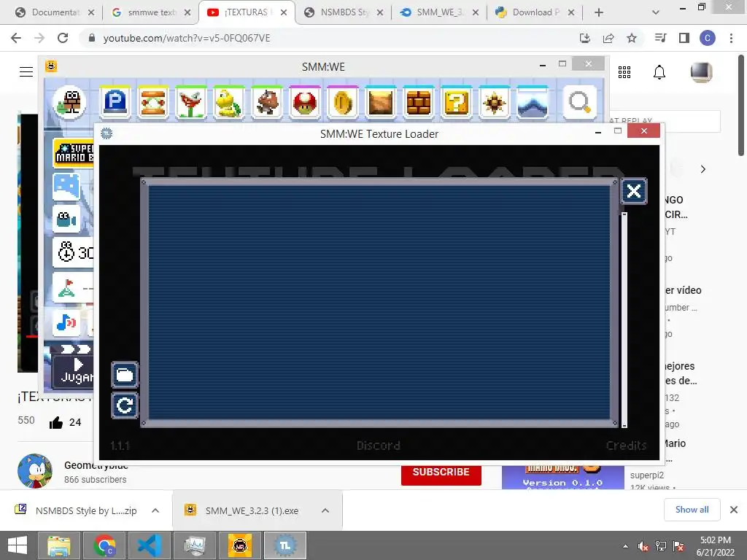Switch to the Documentation browser tab
This screenshot has height=560, width=747.
tap(54, 12)
